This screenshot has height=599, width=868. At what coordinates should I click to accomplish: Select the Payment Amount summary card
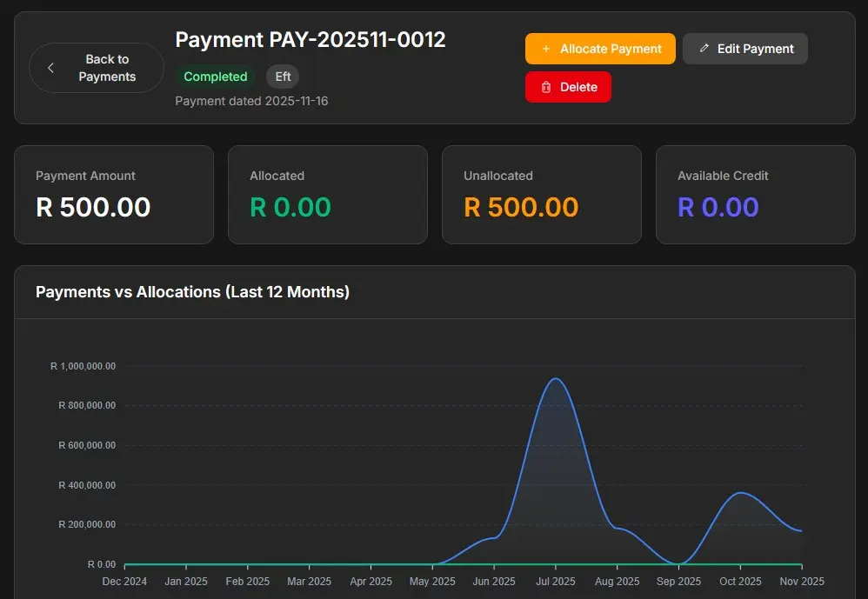click(x=114, y=194)
